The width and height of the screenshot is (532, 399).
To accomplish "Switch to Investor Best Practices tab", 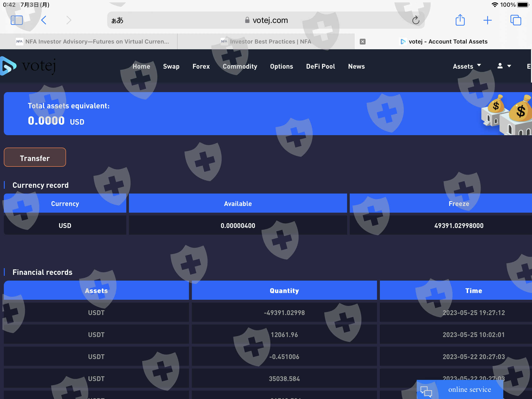I will click(x=266, y=42).
